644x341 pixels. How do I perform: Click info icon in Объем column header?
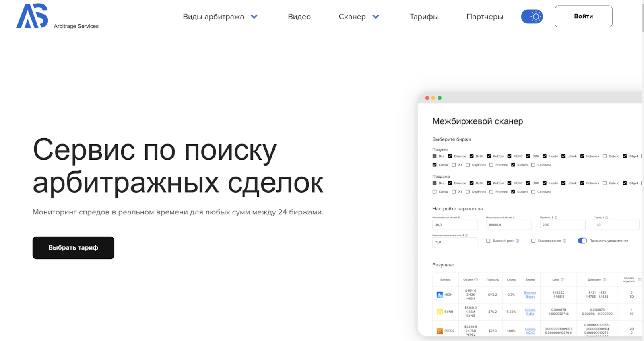point(476,280)
